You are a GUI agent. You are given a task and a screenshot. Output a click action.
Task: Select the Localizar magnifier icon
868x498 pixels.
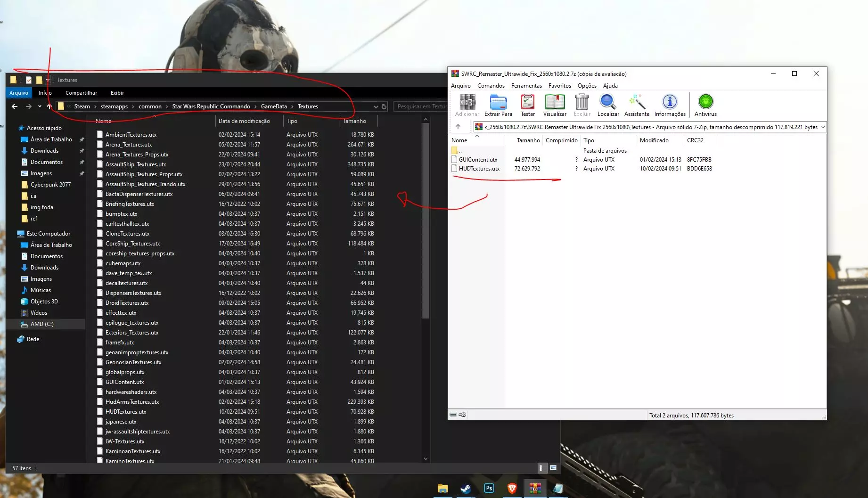pos(608,105)
